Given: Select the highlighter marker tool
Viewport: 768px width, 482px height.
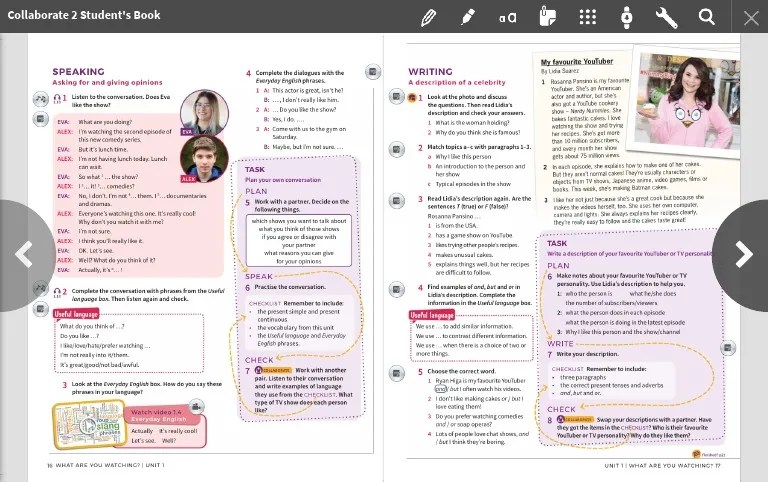Looking at the screenshot, I should pyautogui.click(x=468, y=18).
